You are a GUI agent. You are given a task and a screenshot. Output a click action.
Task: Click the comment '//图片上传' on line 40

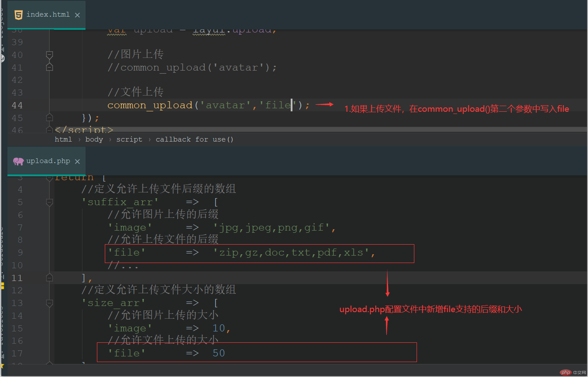[x=135, y=54]
